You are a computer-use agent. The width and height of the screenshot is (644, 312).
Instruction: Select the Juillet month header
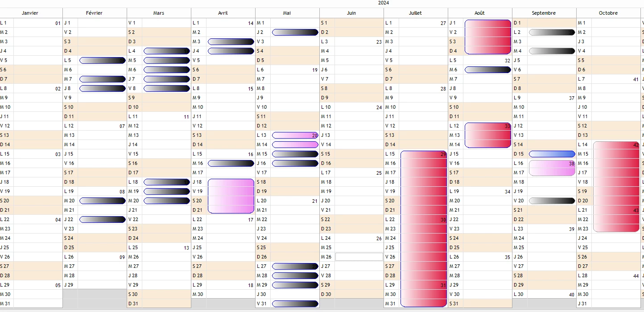point(416,13)
